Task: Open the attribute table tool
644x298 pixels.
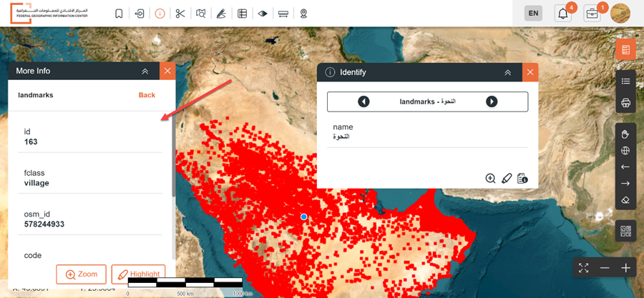Action: click(242, 14)
